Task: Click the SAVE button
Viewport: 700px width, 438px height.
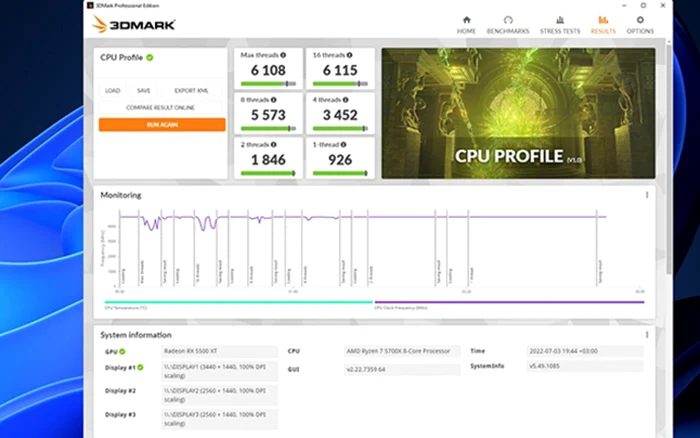Action: (143, 91)
